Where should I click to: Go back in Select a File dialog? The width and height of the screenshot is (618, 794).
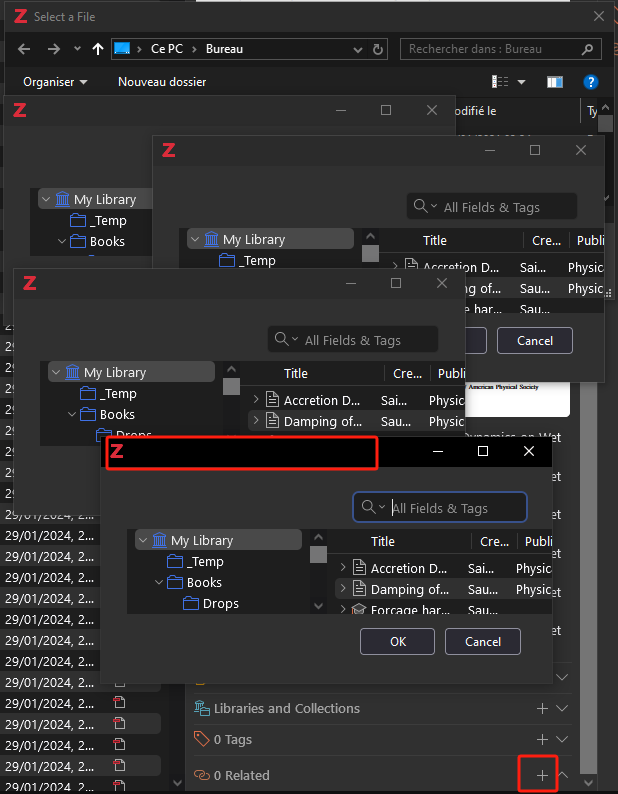click(24, 49)
